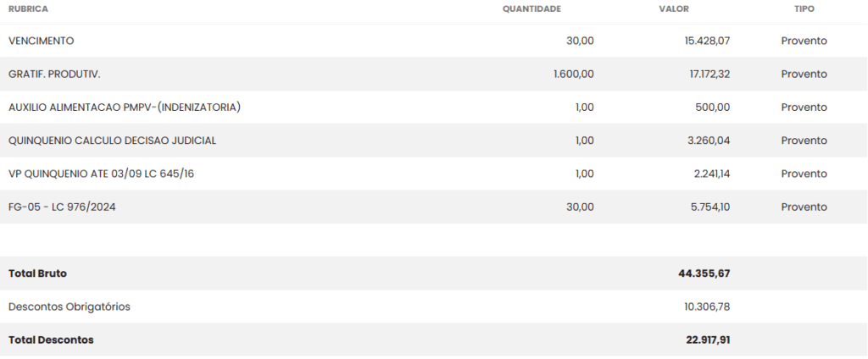Click the GRATIF. PRODUTIV. rubrica
This screenshot has width=868, height=359.
pyautogui.click(x=54, y=74)
